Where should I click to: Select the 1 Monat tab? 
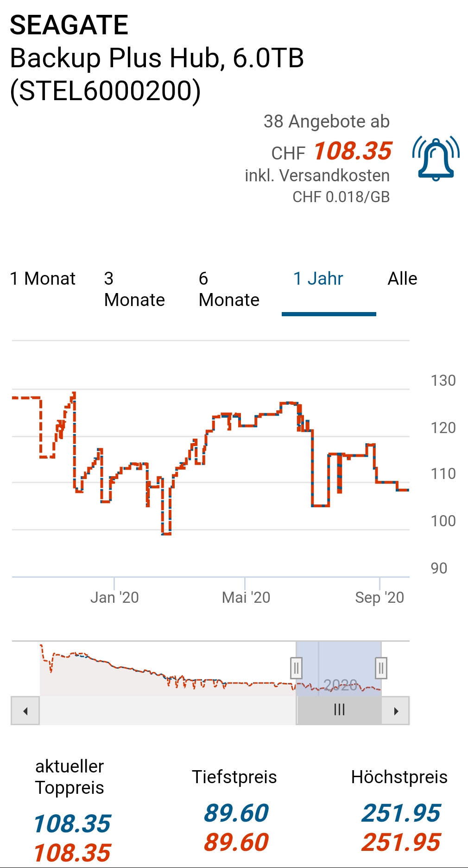43,279
